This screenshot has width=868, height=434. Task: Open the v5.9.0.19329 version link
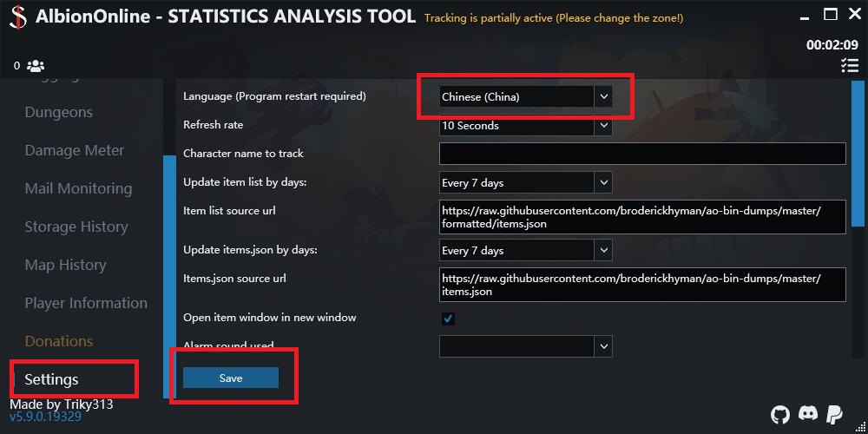click(x=45, y=417)
